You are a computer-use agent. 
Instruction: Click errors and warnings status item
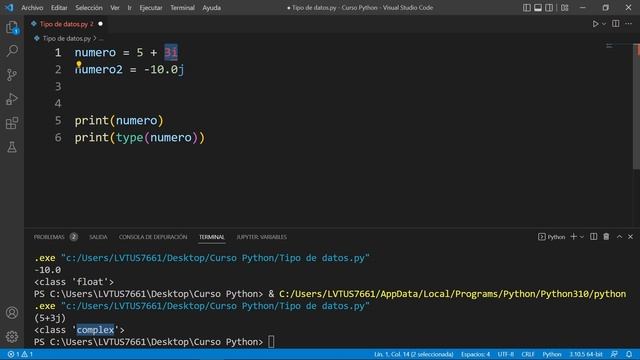pos(20,354)
